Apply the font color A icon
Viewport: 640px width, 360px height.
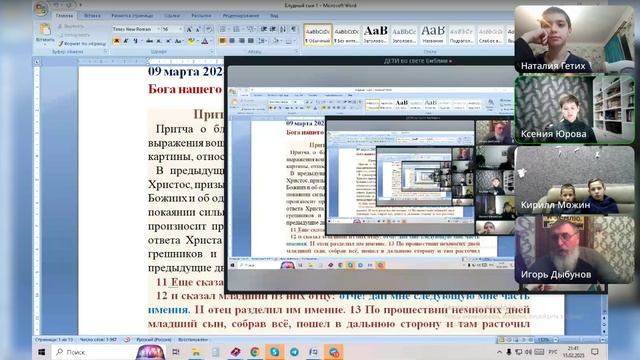coord(204,41)
